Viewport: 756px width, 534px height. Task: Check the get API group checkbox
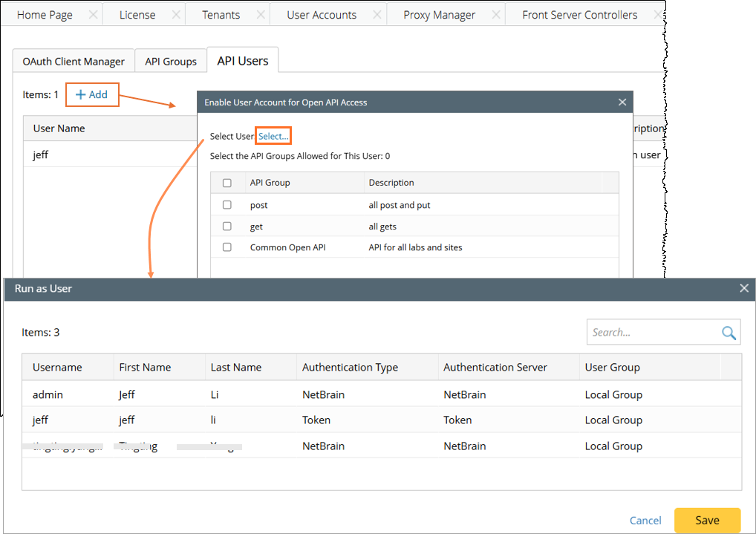(x=227, y=227)
